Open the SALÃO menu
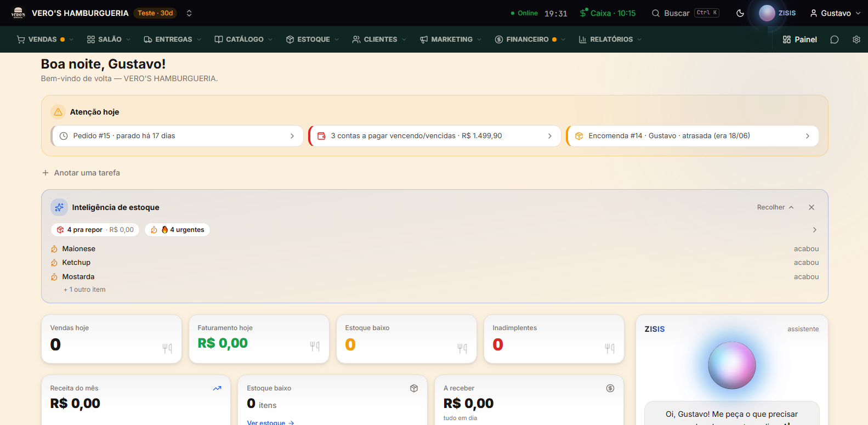 [x=109, y=39]
